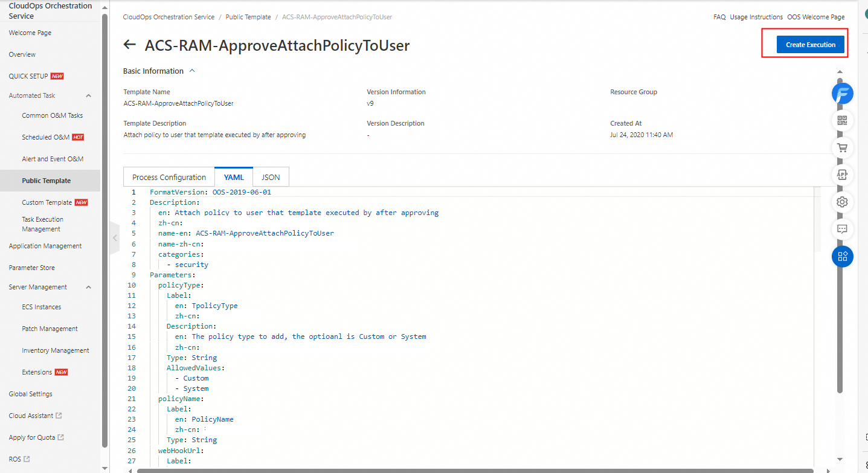Click the page scroll up arrow
Image resolution: width=868 pixels, height=473 pixels.
tap(840, 71)
